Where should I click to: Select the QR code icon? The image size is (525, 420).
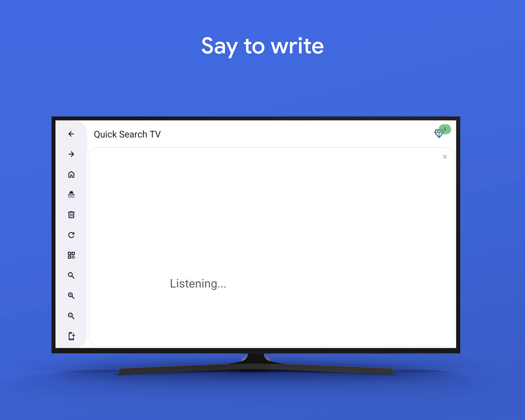coord(71,255)
